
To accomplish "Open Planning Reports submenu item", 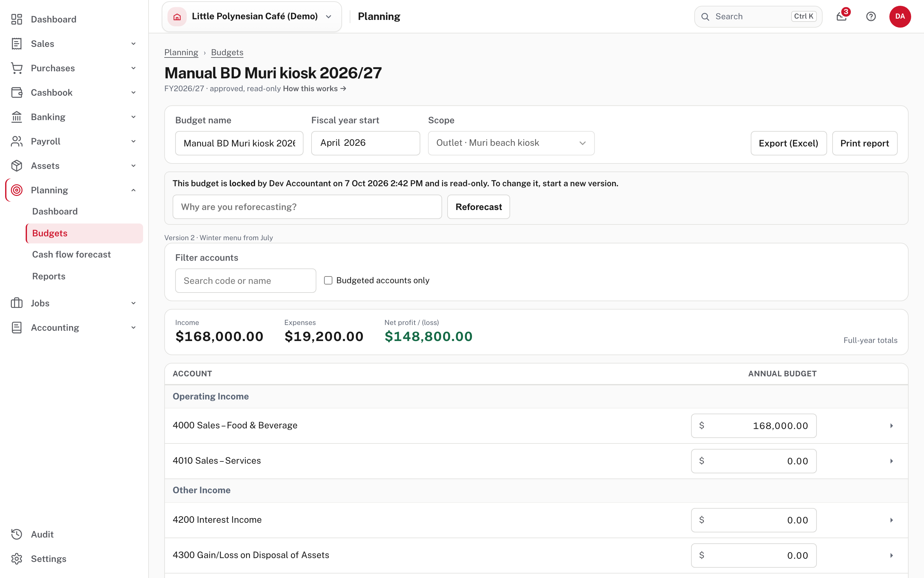I will (x=48, y=276).
